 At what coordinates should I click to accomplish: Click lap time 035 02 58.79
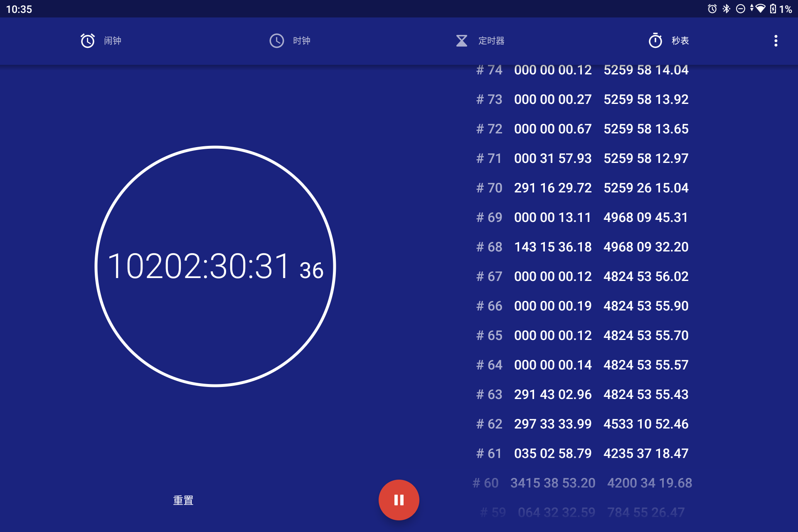coord(553,453)
